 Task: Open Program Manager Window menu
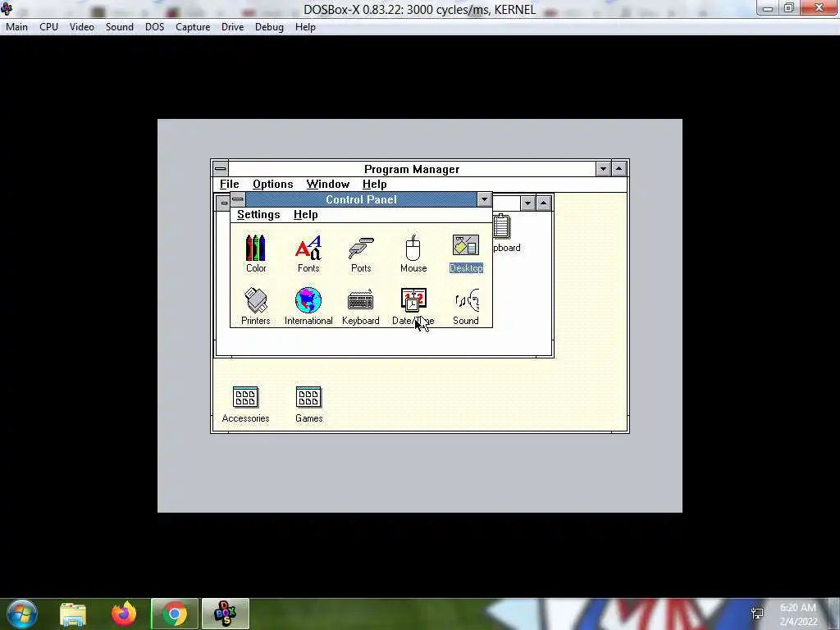point(328,184)
